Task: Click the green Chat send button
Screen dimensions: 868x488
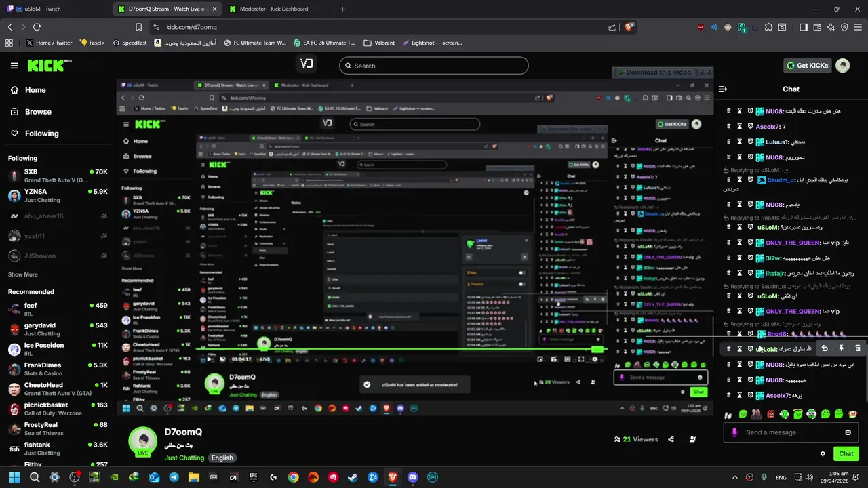Action: click(846, 454)
